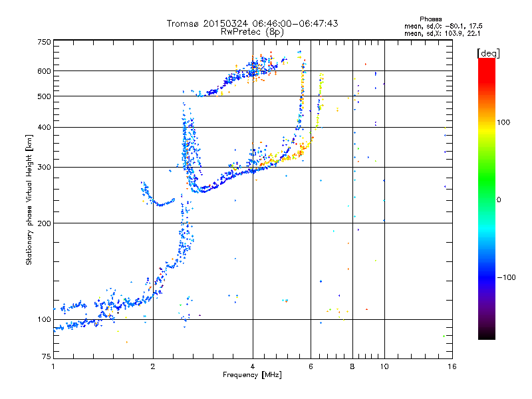The height and width of the screenshot is (399, 532).
Task: Click x-axis tick label '4'
Action: tap(253, 366)
